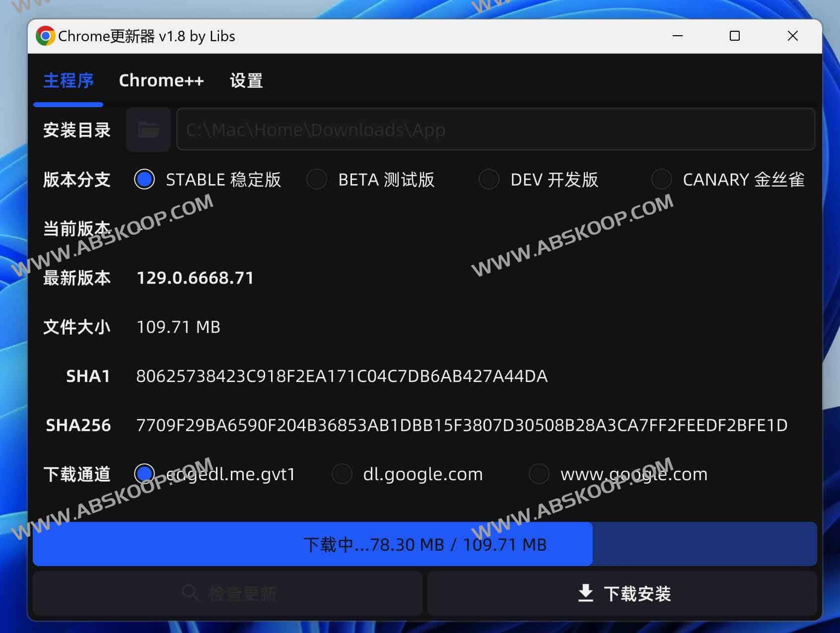
Task: Choose the BETA 测试版 radio option
Action: (317, 180)
